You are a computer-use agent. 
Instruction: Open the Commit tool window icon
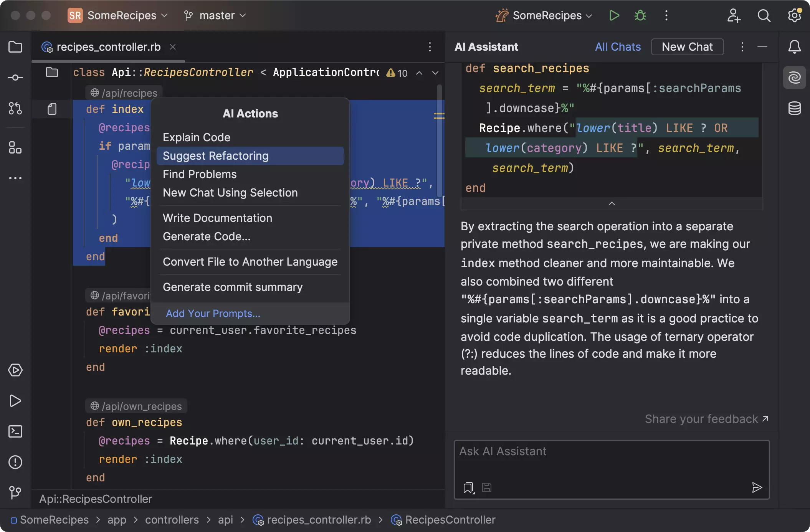[15, 78]
